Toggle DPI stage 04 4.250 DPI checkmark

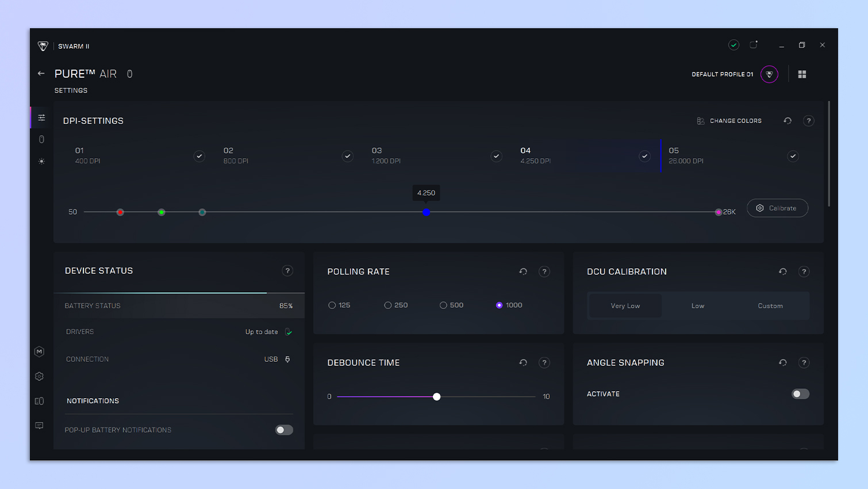tap(644, 156)
